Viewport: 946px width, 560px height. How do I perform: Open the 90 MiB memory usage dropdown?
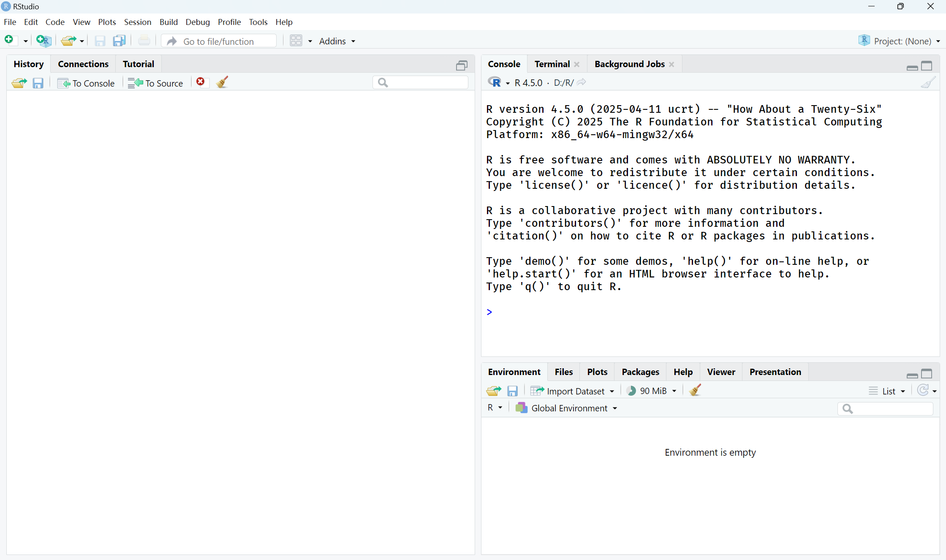click(x=652, y=391)
